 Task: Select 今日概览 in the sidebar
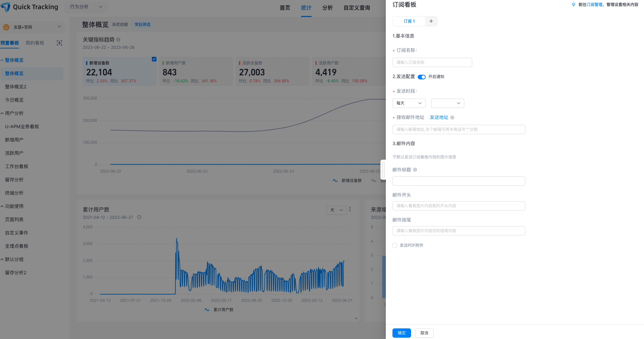[14, 100]
